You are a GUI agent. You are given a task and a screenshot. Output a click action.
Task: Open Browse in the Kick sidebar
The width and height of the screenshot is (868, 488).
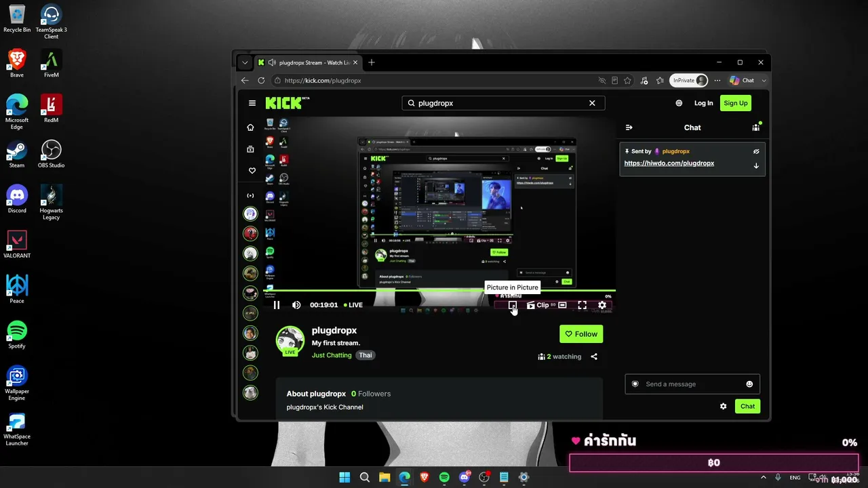pos(250,149)
